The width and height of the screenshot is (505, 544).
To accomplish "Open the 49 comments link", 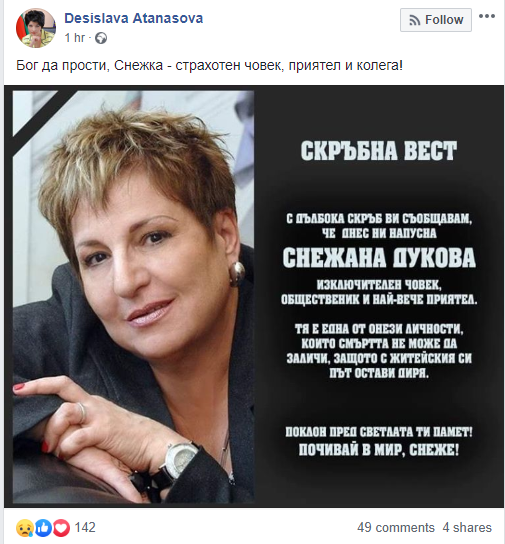I will [x=396, y=527].
